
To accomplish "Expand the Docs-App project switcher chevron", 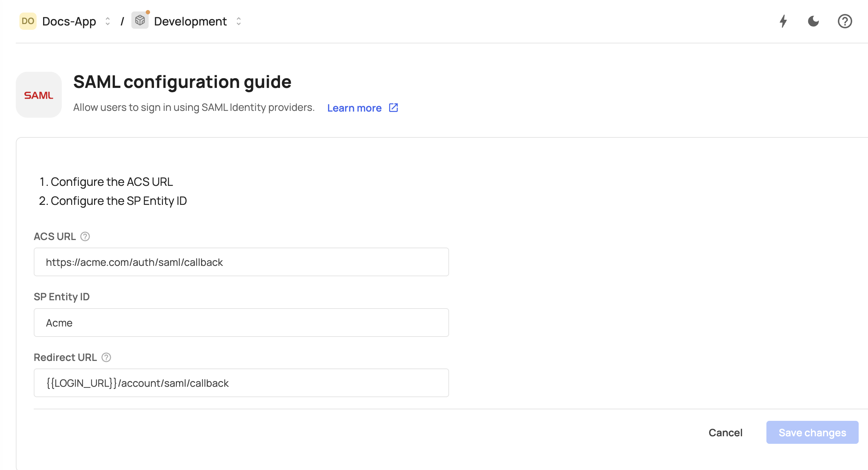I will tap(108, 21).
